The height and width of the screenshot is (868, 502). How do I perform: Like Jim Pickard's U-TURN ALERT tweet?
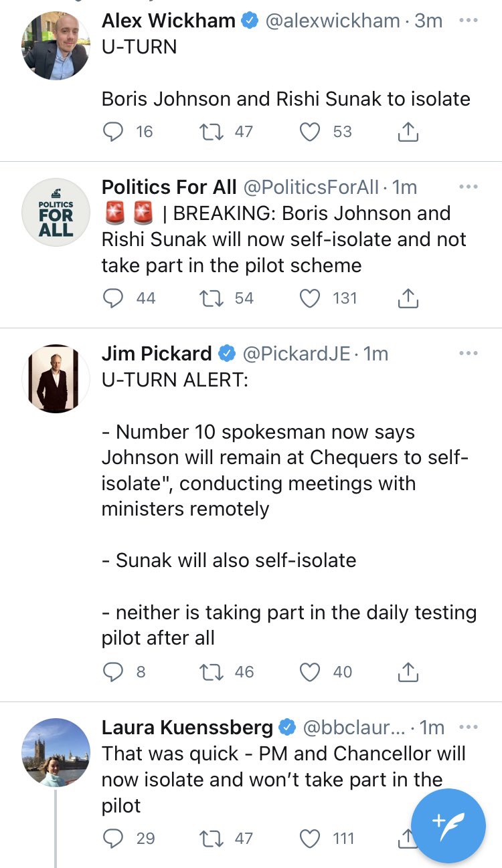pyautogui.click(x=309, y=672)
